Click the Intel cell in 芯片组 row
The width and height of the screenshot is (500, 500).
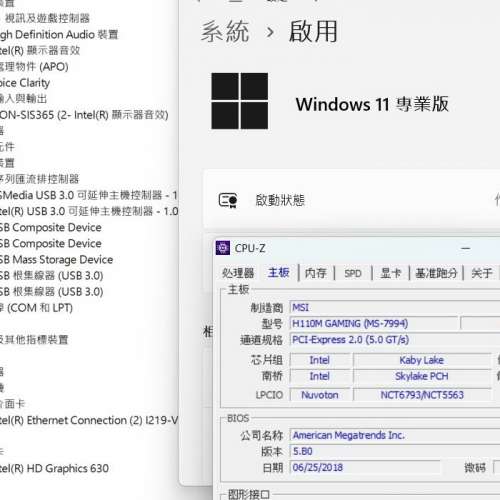pos(319,360)
